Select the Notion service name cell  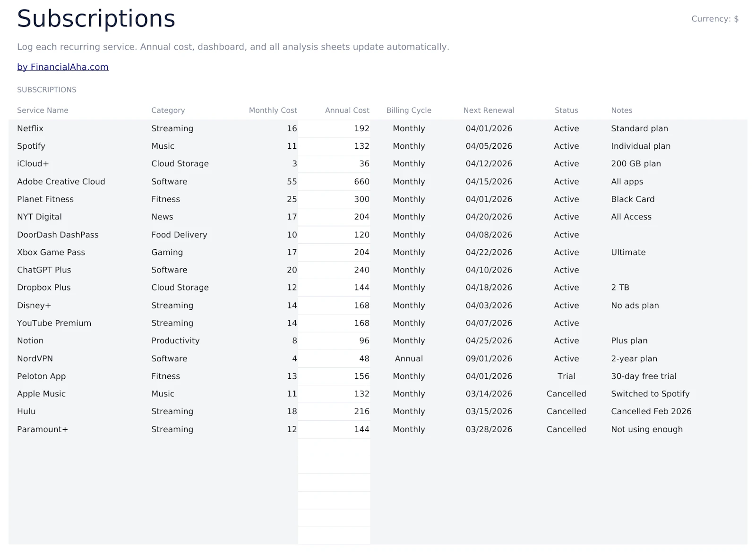coord(30,340)
